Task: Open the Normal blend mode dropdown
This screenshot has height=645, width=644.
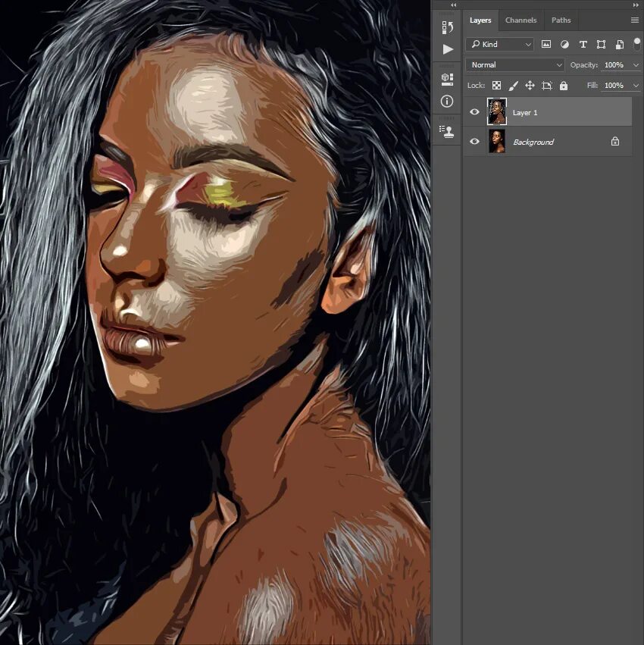Action: [x=515, y=64]
